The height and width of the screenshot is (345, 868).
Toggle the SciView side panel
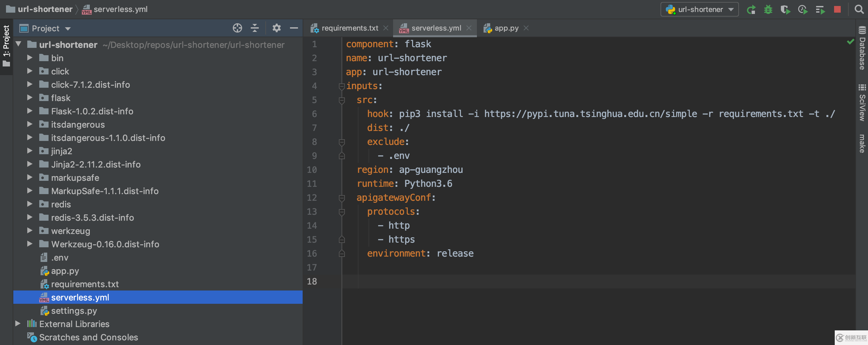click(x=862, y=103)
